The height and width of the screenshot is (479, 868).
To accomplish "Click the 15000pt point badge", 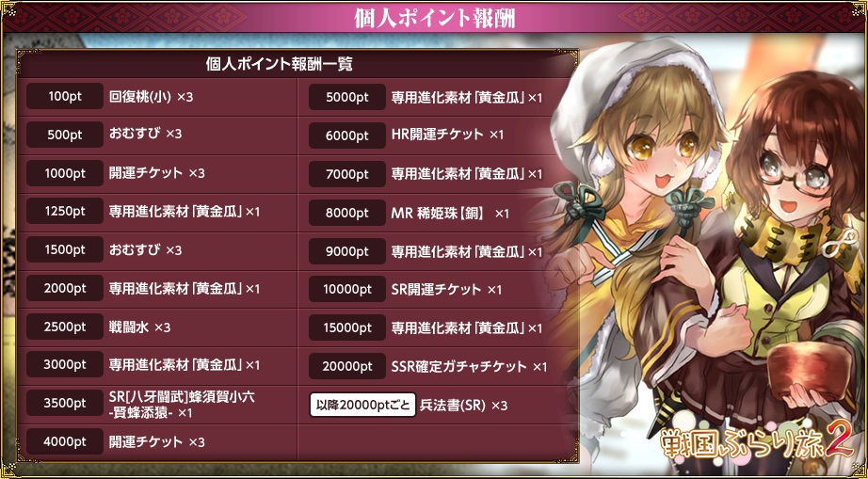I will (x=347, y=327).
